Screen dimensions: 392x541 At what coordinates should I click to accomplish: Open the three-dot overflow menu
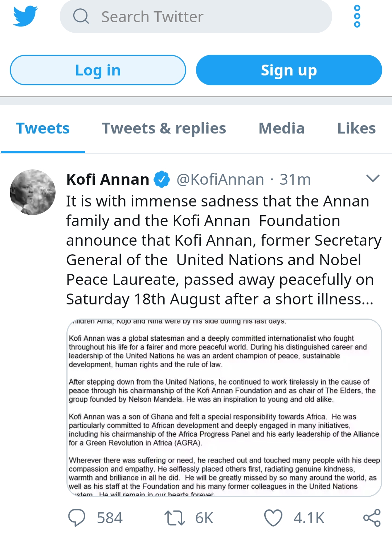click(x=357, y=16)
